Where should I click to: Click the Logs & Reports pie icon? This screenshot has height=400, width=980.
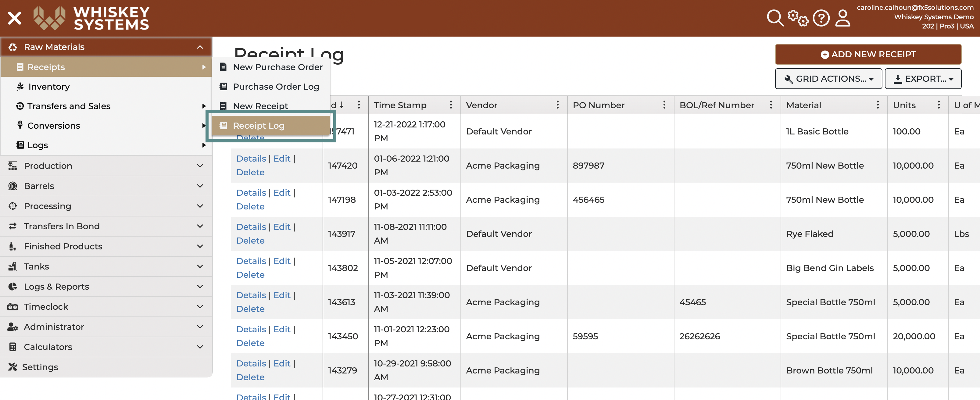pos(13,286)
